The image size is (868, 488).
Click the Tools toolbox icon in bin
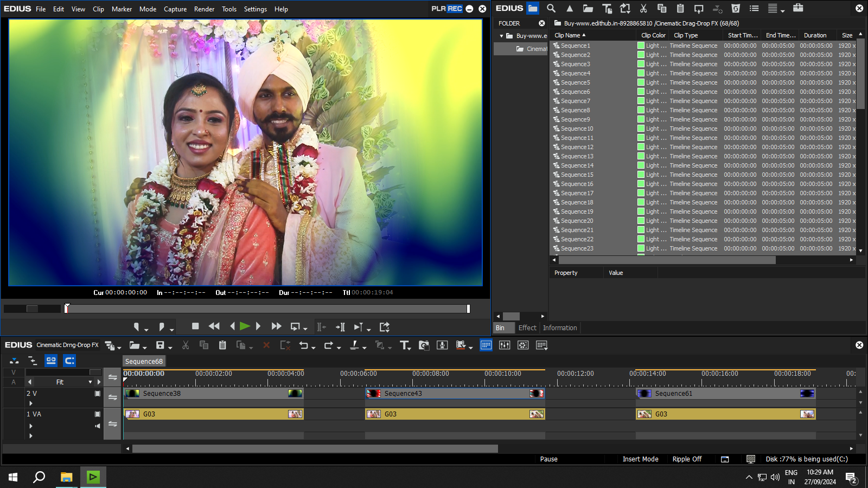pyautogui.click(x=798, y=8)
